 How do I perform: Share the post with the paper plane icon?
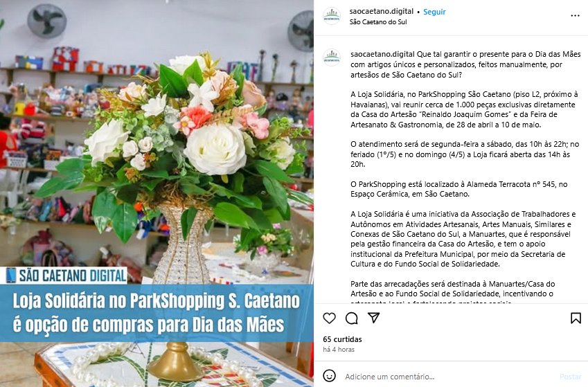click(x=373, y=318)
